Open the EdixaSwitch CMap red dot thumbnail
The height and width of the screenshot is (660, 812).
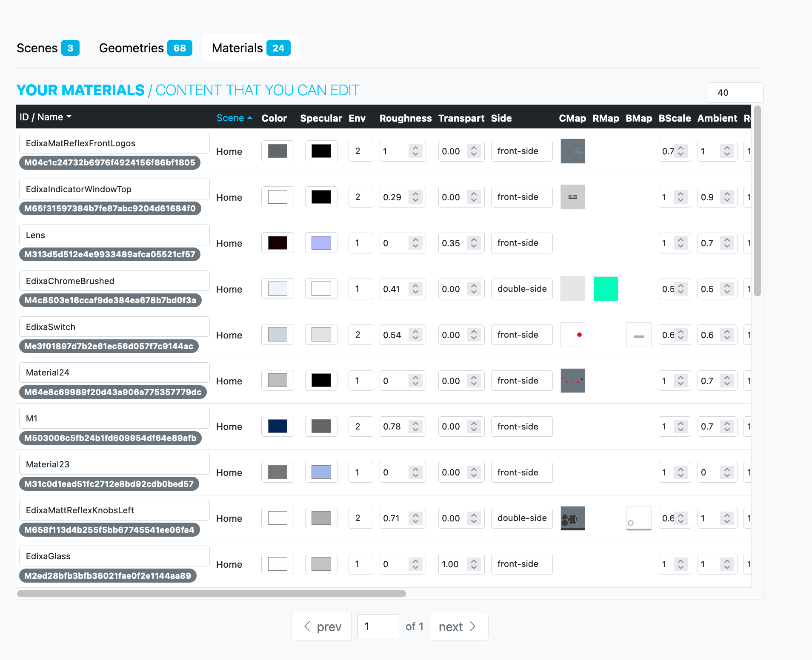[x=572, y=335]
